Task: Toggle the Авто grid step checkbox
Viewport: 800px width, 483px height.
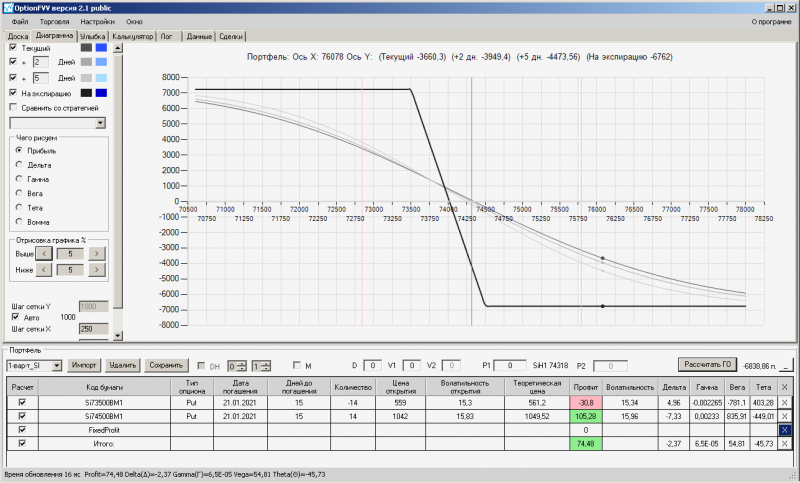Action: pyautogui.click(x=15, y=317)
